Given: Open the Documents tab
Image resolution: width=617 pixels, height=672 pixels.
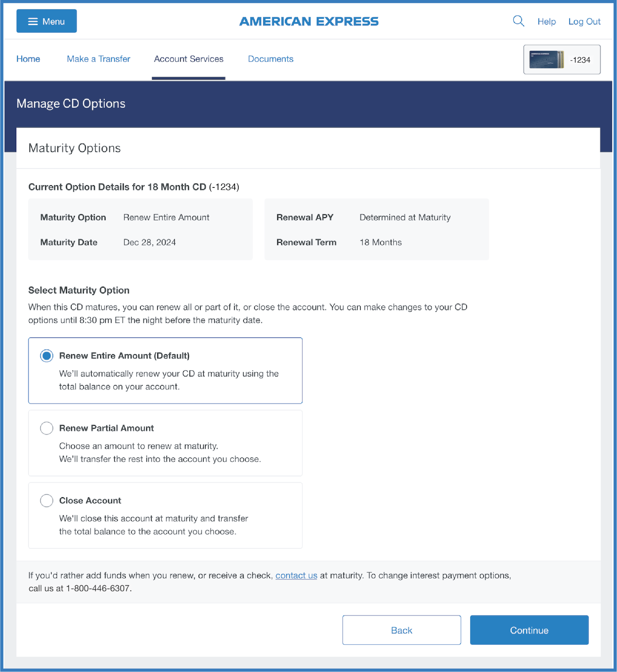Looking at the screenshot, I should click(x=271, y=59).
